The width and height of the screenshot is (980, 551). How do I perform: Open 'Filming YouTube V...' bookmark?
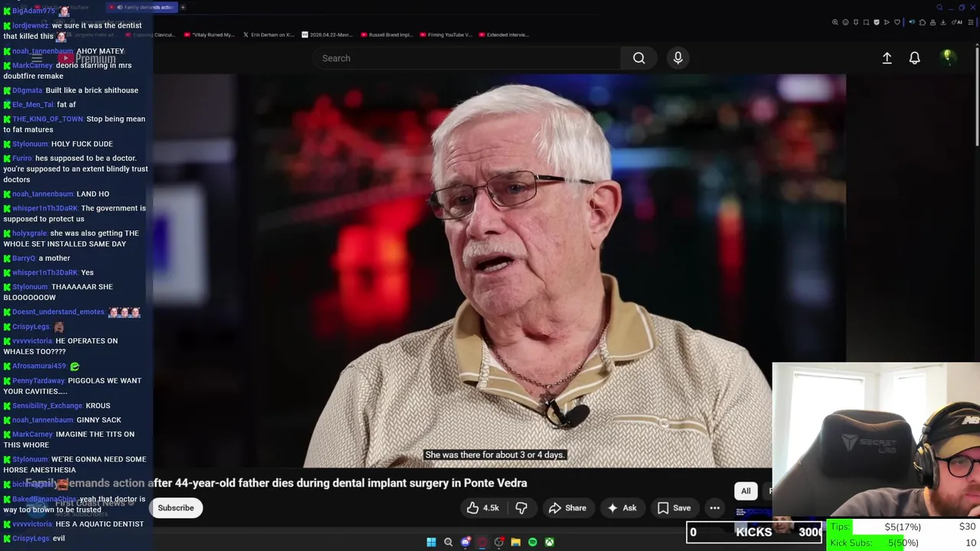click(446, 34)
